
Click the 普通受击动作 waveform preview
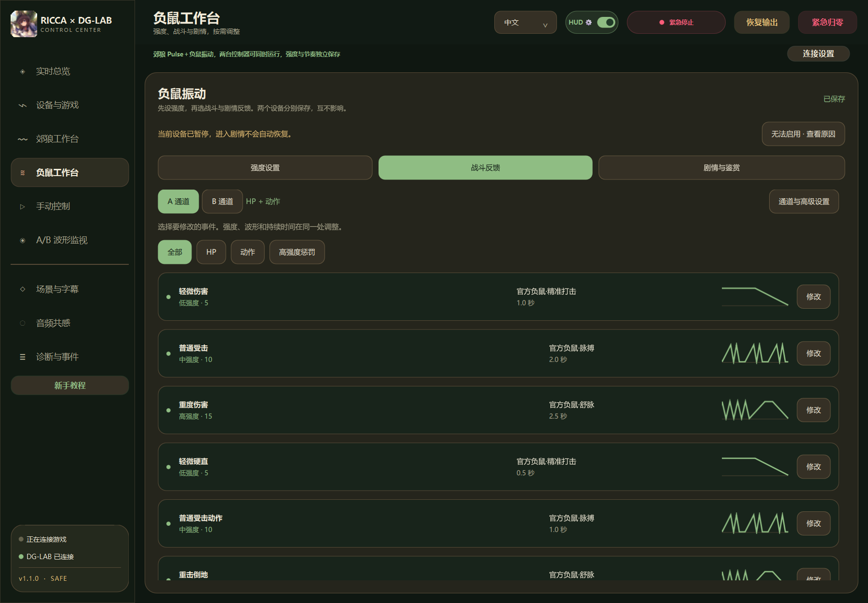755,523
